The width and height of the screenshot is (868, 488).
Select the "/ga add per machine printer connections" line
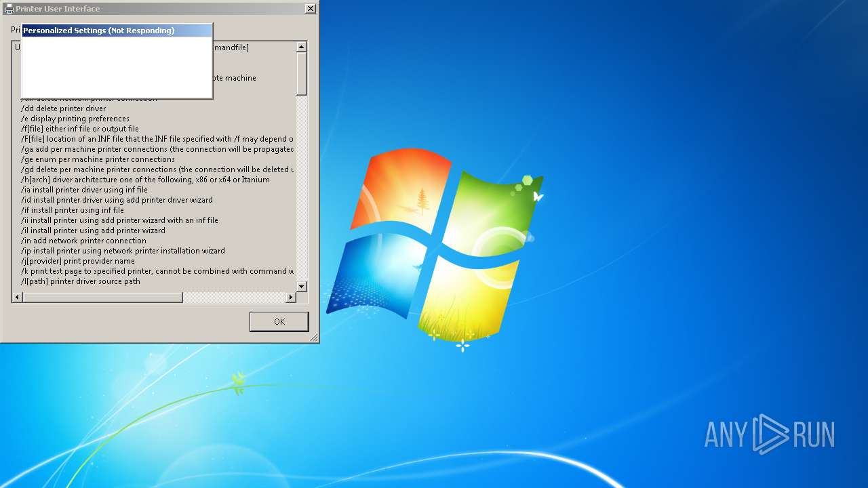point(157,149)
